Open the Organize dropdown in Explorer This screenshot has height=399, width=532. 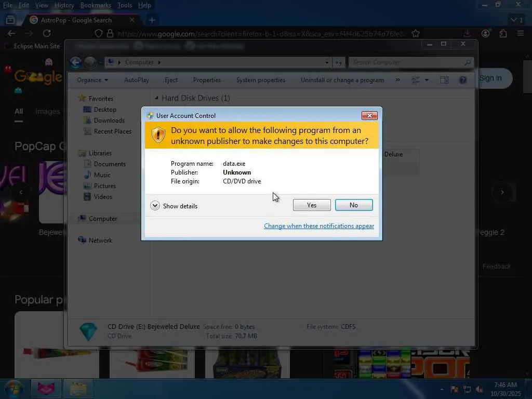[92, 80]
